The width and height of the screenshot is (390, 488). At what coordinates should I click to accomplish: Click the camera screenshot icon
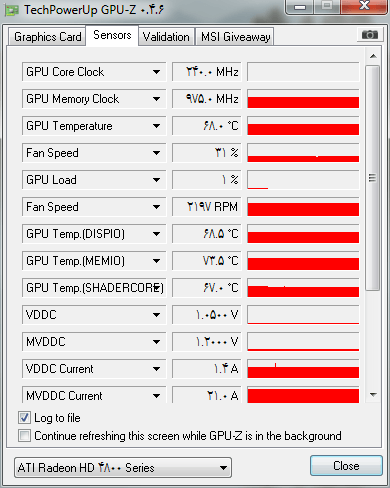(369, 34)
